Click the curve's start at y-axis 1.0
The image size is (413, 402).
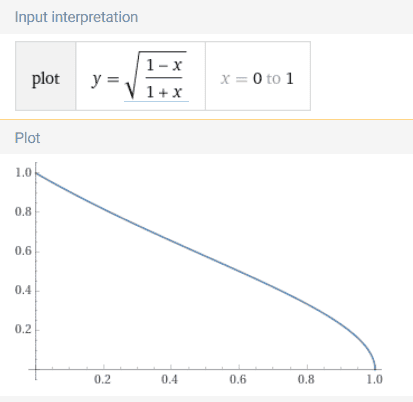click(36, 173)
